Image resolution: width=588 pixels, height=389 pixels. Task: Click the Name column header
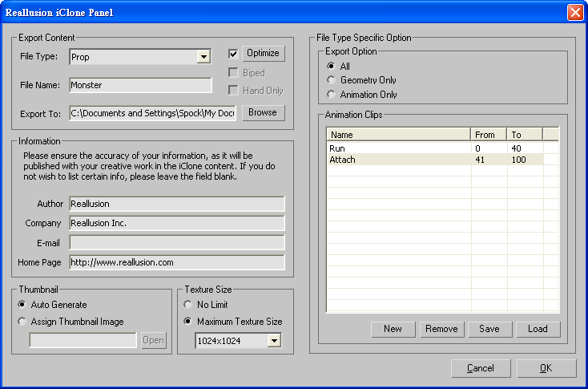(399, 135)
